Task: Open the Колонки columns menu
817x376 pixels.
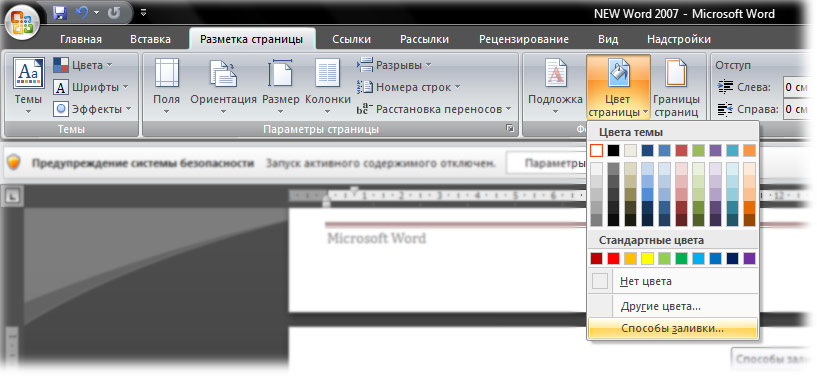Action: pos(328,86)
